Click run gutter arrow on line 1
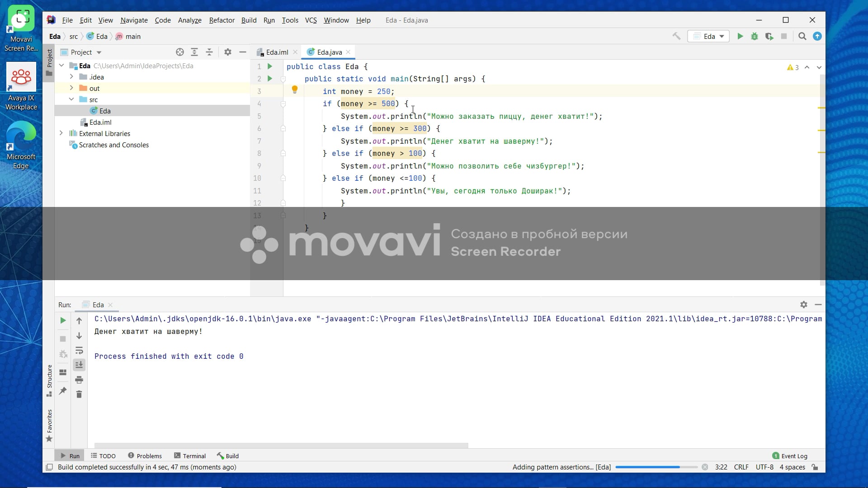The image size is (868, 488). tap(270, 66)
